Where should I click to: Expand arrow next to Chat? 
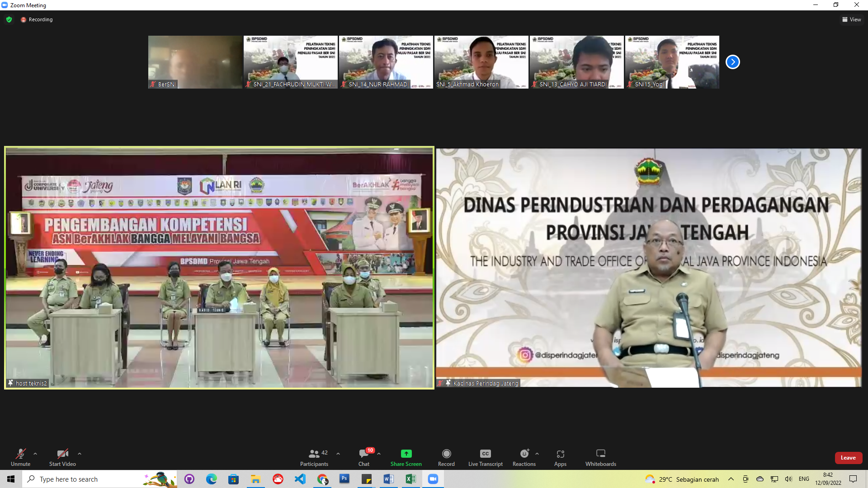point(379,454)
